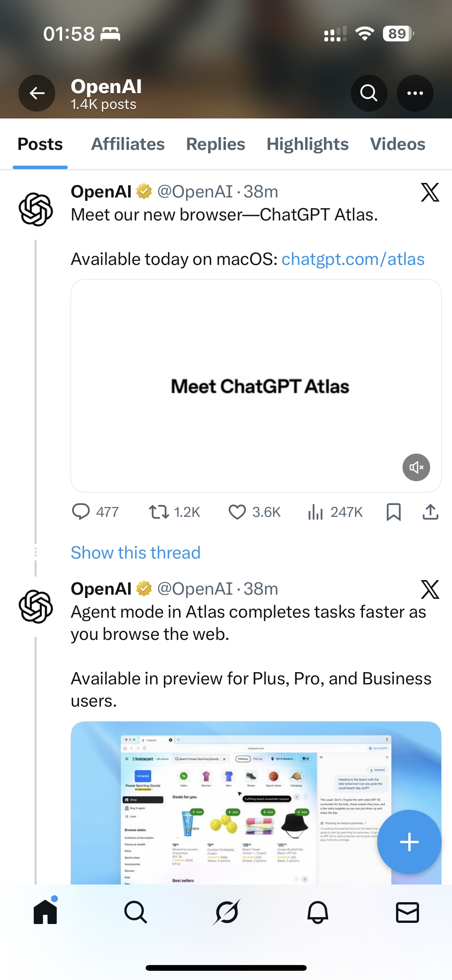Open search within OpenAI profile
452x980 pixels.
(x=369, y=93)
